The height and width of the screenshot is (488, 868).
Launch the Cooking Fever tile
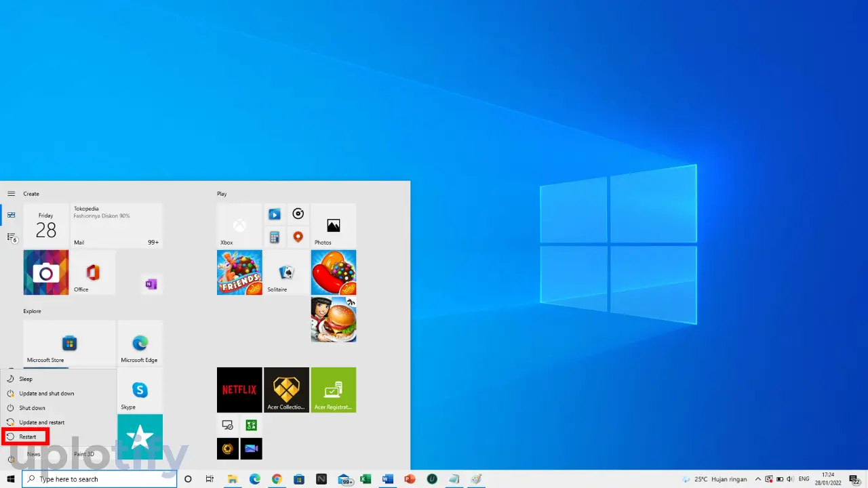click(334, 319)
